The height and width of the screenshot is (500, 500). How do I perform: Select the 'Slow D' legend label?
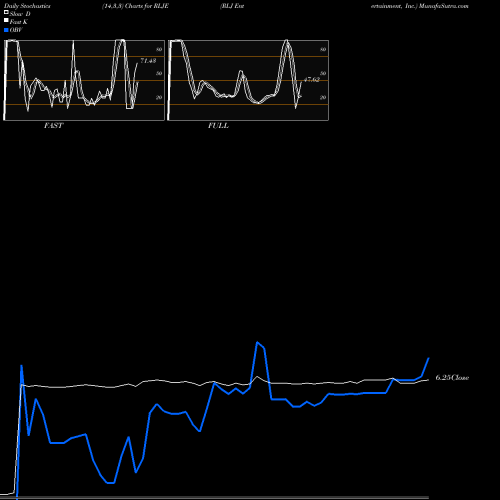(x=20, y=14)
